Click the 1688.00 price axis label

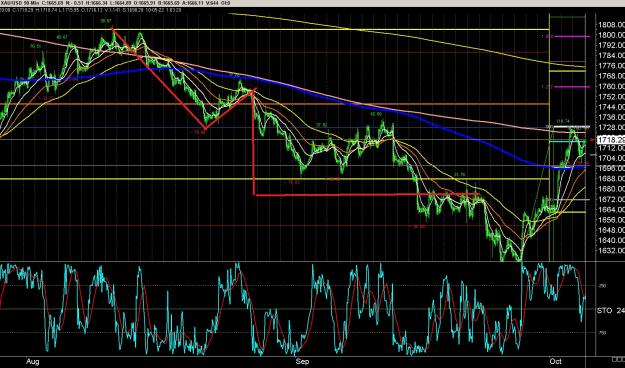(611, 179)
